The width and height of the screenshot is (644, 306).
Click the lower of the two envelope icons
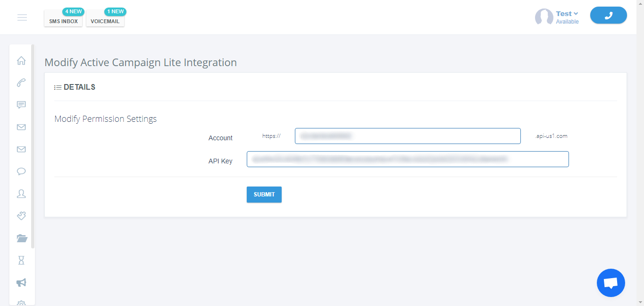coord(21,149)
